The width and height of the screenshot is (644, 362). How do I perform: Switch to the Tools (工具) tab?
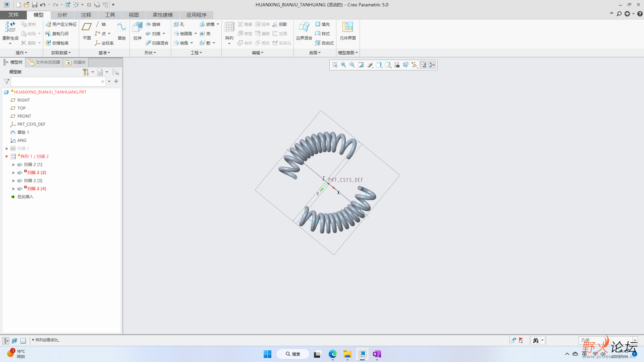pyautogui.click(x=110, y=15)
